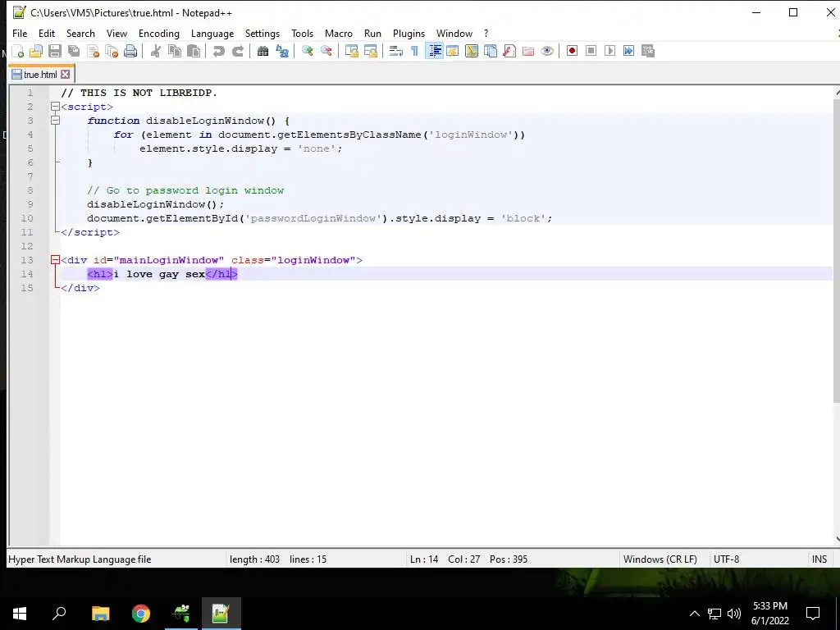Click the Paste toolbar icon
Screen dimensions: 840x630
click(x=194, y=51)
